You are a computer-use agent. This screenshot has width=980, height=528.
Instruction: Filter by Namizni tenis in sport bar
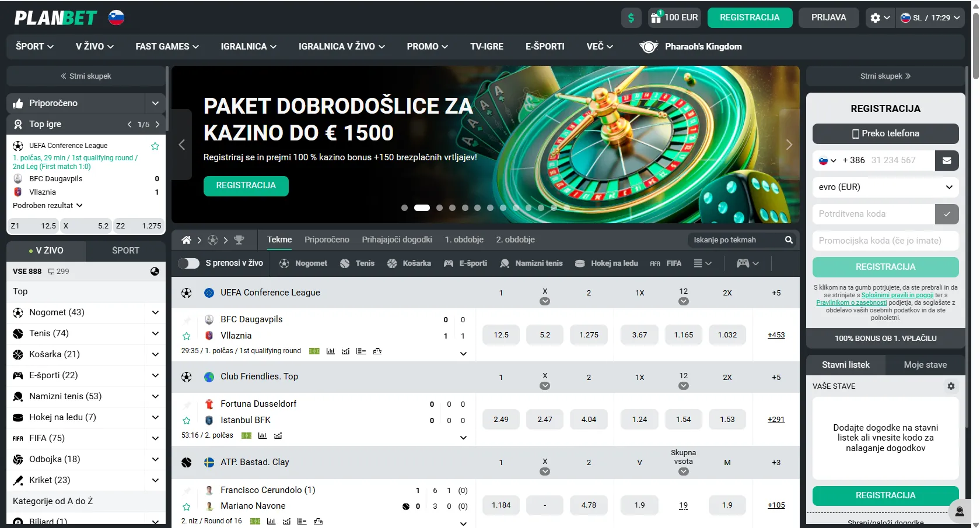pyautogui.click(x=531, y=263)
